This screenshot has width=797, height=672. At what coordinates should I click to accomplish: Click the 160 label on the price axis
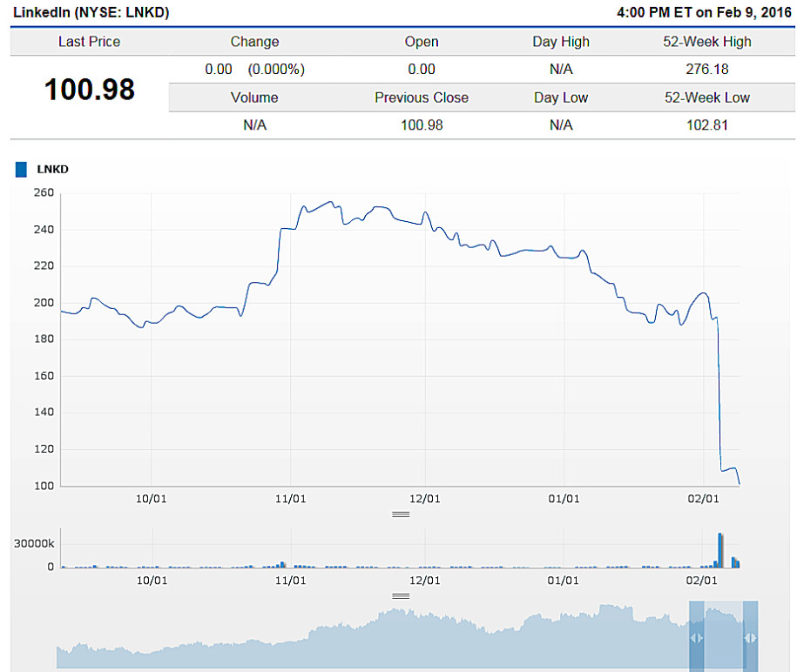pos(44,376)
